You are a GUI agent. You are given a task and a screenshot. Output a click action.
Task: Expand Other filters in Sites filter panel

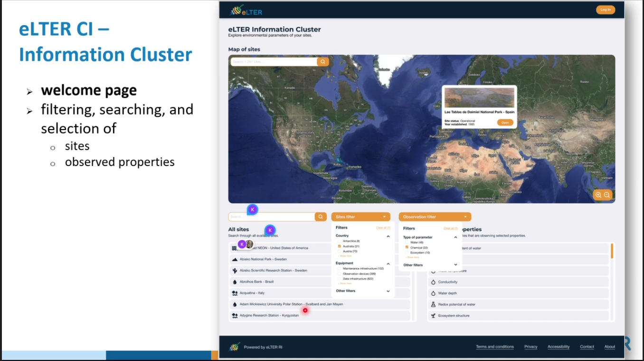tap(388, 291)
